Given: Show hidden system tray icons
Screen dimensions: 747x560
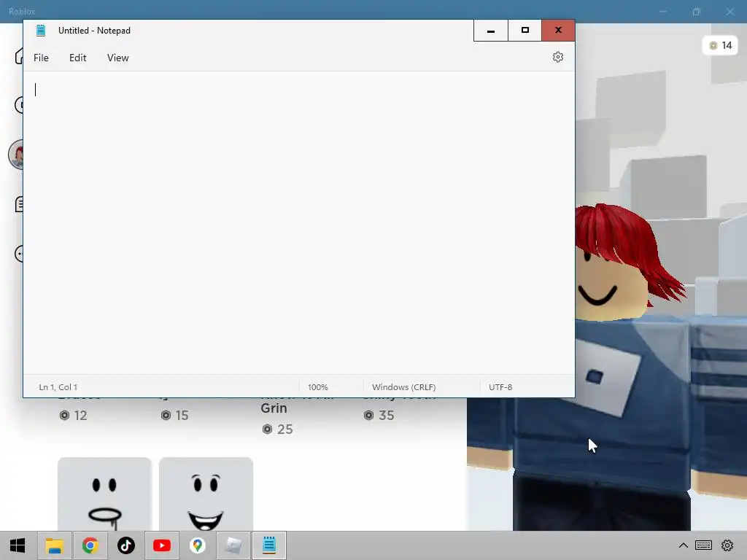Looking at the screenshot, I should tap(683, 545).
